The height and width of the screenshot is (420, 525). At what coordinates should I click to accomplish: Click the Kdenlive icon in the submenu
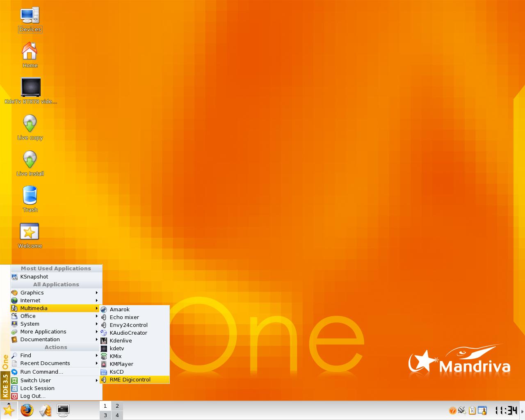[x=104, y=341]
